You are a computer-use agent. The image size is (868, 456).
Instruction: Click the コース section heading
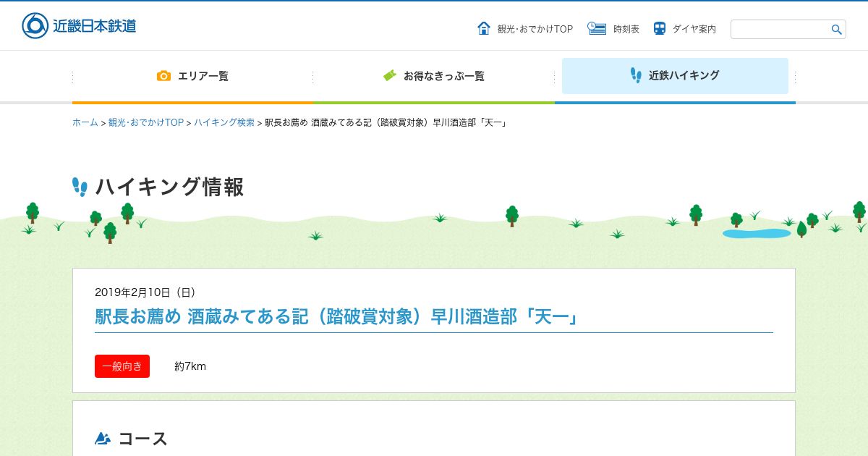143,439
